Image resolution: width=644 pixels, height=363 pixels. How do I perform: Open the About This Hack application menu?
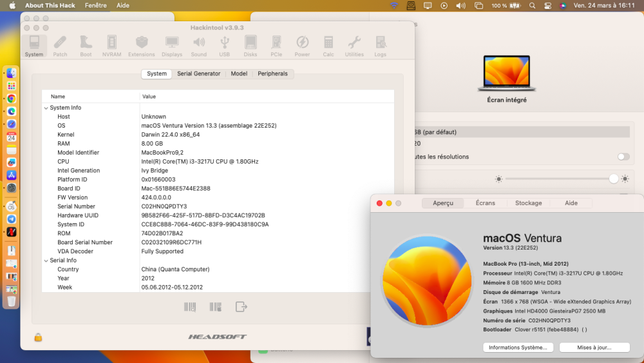click(x=50, y=5)
